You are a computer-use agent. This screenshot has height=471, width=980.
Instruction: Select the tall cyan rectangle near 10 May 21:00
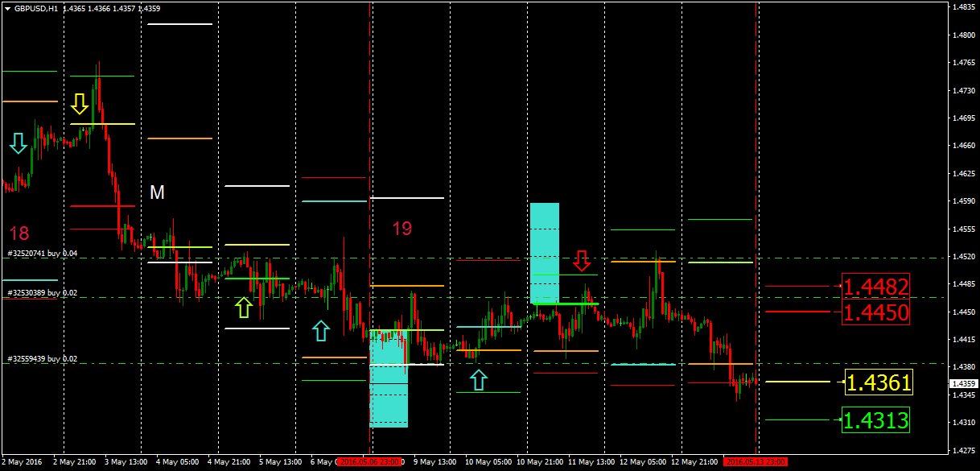click(545, 254)
